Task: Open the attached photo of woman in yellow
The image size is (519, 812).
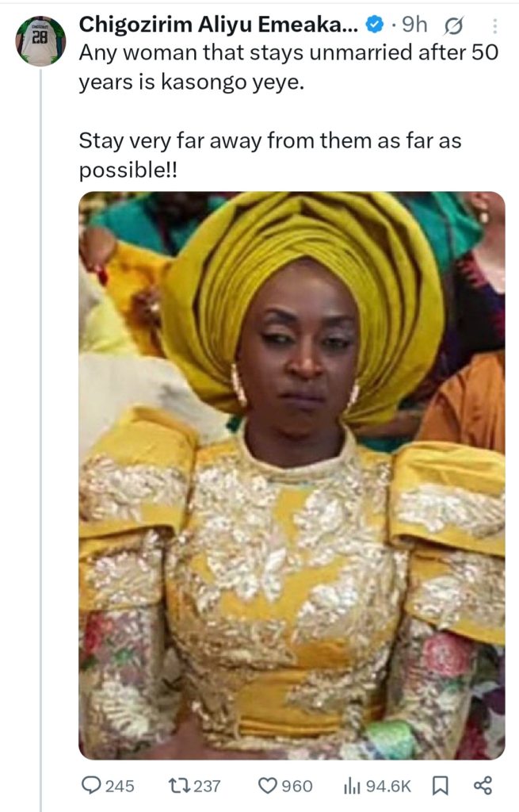Action: coord(292,475)
